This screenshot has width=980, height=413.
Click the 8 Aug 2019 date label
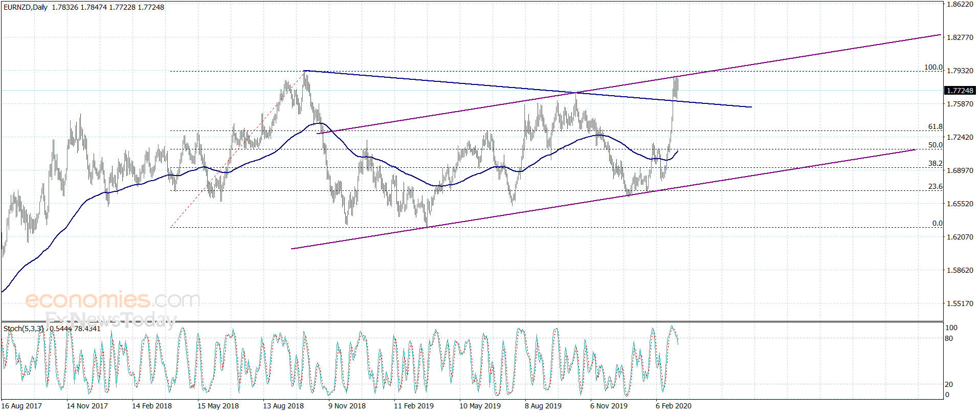tap(543, 406)
